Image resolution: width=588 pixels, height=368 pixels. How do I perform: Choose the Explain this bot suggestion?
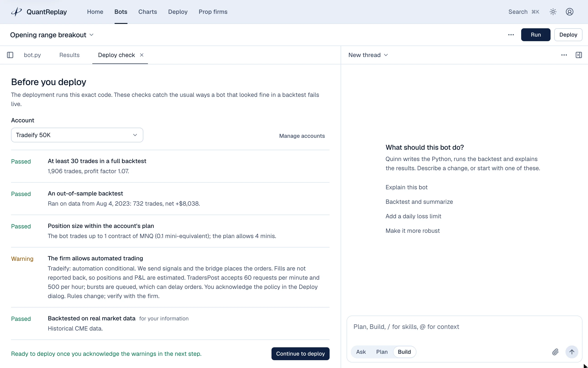pyautogui.click(x=406, y=187)
